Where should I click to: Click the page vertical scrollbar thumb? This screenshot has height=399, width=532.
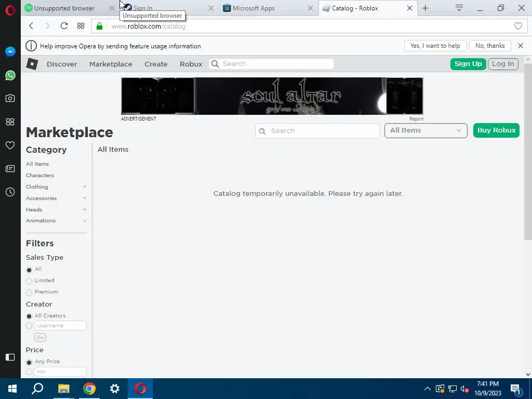[528, 153]
